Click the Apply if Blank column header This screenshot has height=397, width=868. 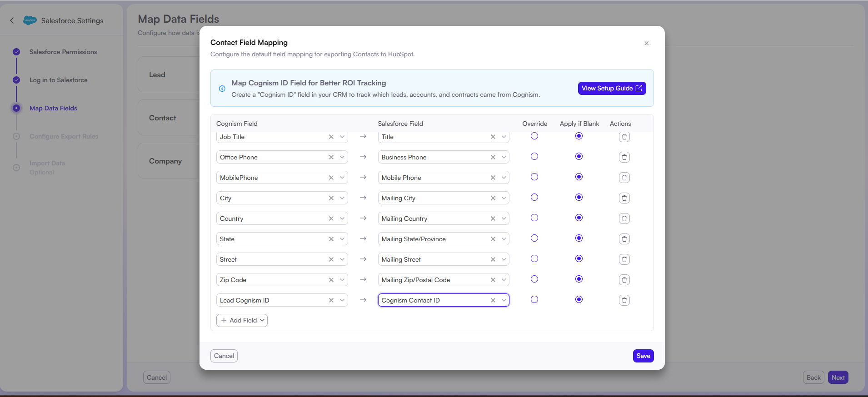579,124
